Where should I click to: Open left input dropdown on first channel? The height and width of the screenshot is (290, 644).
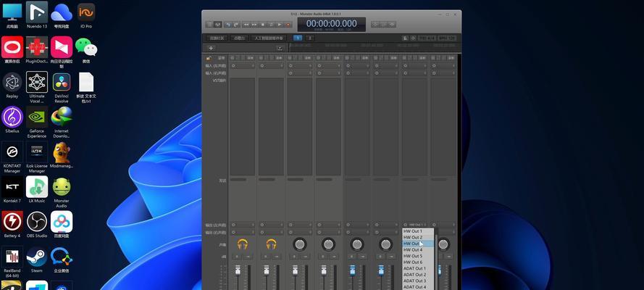pos(243,66)
